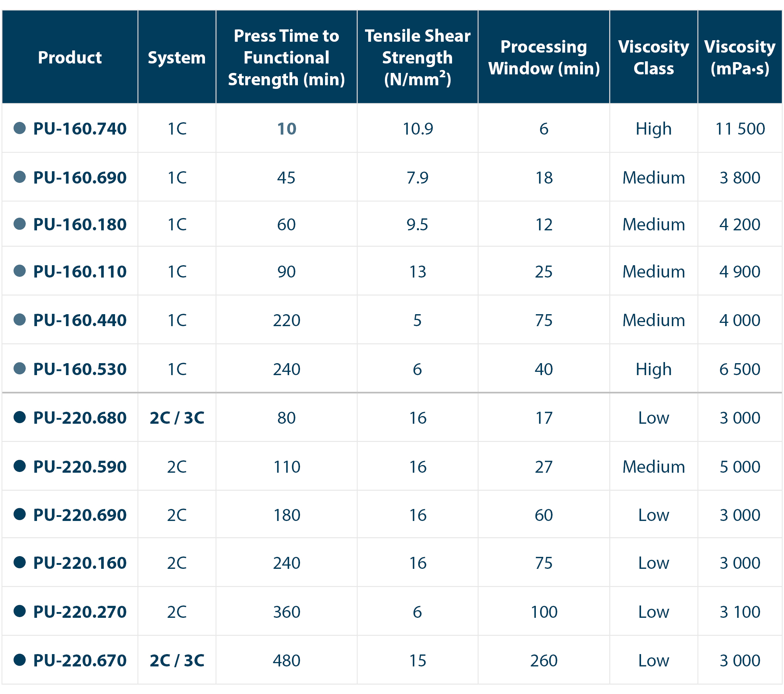Click the bullet dot beside PU-160.740
Screen dimensions: 784x694
click(20, 128)
